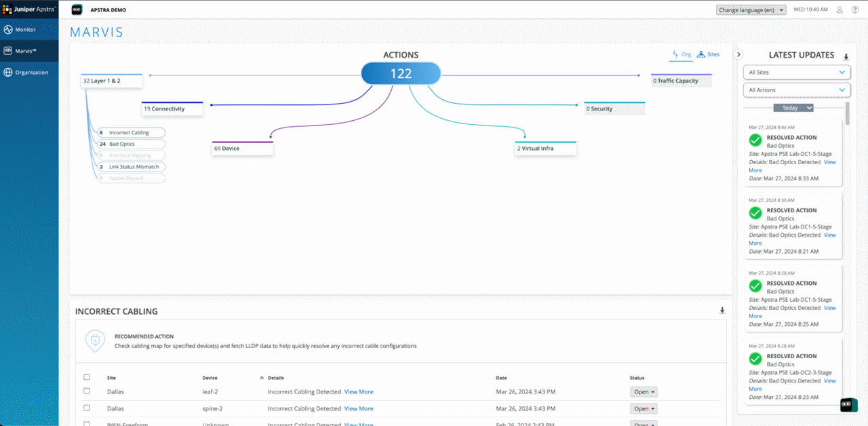This screenshot has height=426, width=868.
Task: Expand the Today date selector
Action: [793, 107]
